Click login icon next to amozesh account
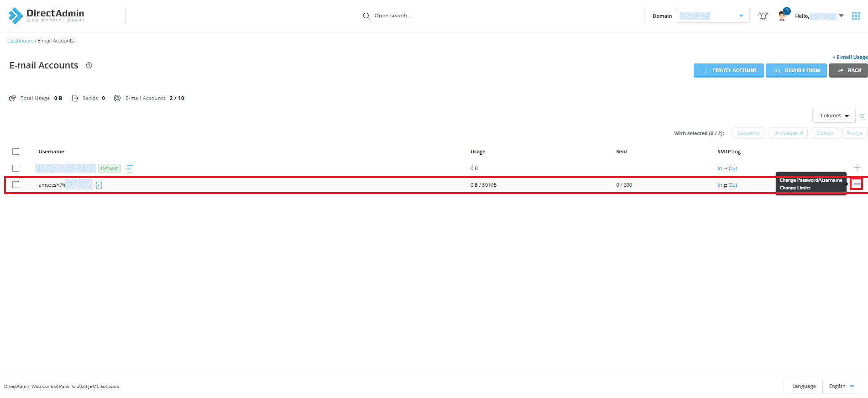The image size is (868, 398). 99,185
